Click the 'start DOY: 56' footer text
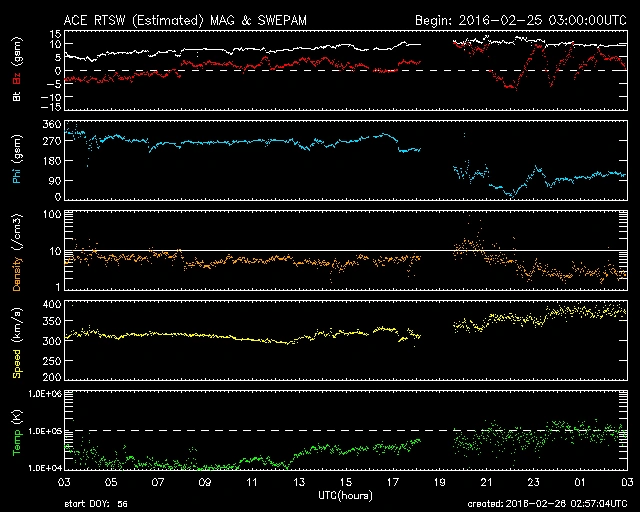Viewport: 640px width, 512px height. 96,504
